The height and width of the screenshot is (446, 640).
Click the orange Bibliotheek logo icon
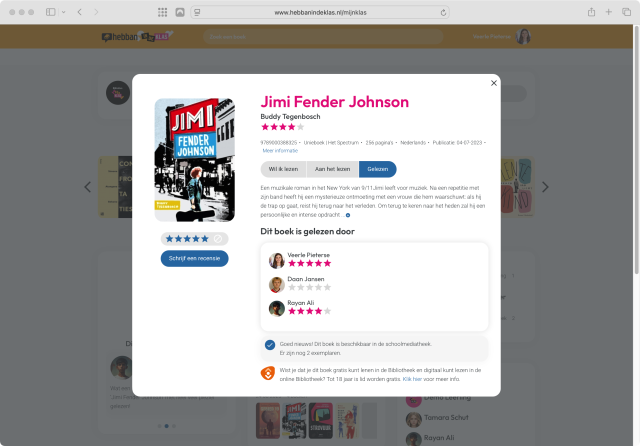click(x=267, y=373)
